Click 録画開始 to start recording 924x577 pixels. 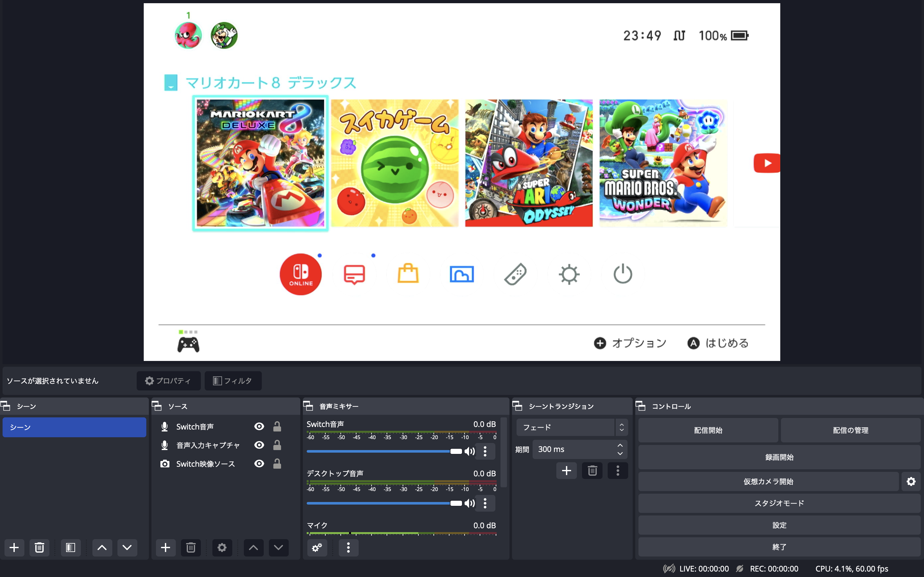tap(779, 457)
